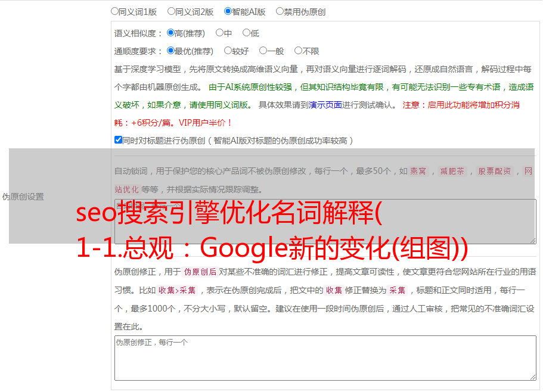
Task: Set 语义相似度 to 中
Action: pos(219,33)
